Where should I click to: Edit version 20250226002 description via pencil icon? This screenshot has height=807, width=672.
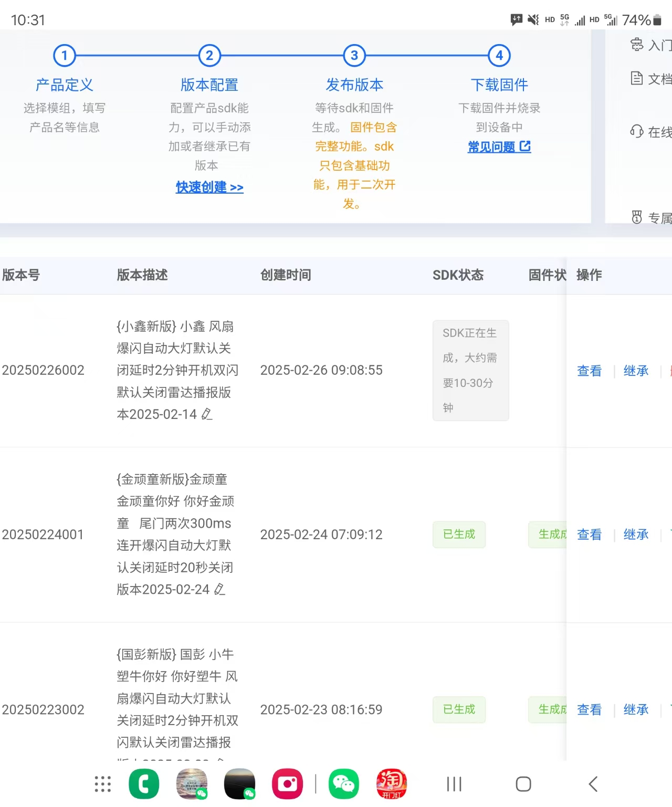click(x=207, y=415)
